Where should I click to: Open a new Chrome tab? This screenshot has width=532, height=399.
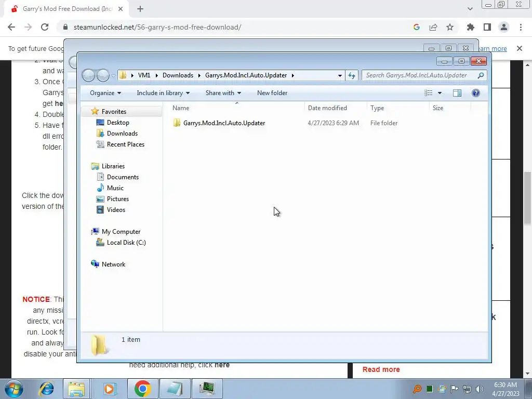click(140, 9)
